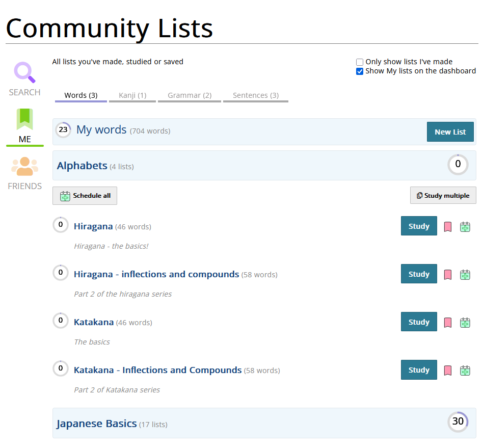Screen dimensions: 483x448
Task: Unsave Katakana list using pink bookmark icon
Action: coord(448,323)
